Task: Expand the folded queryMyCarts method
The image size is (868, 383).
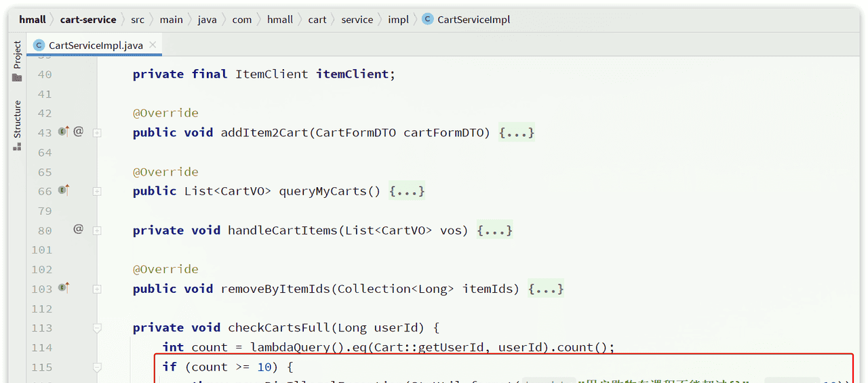Action: point(97,192)
